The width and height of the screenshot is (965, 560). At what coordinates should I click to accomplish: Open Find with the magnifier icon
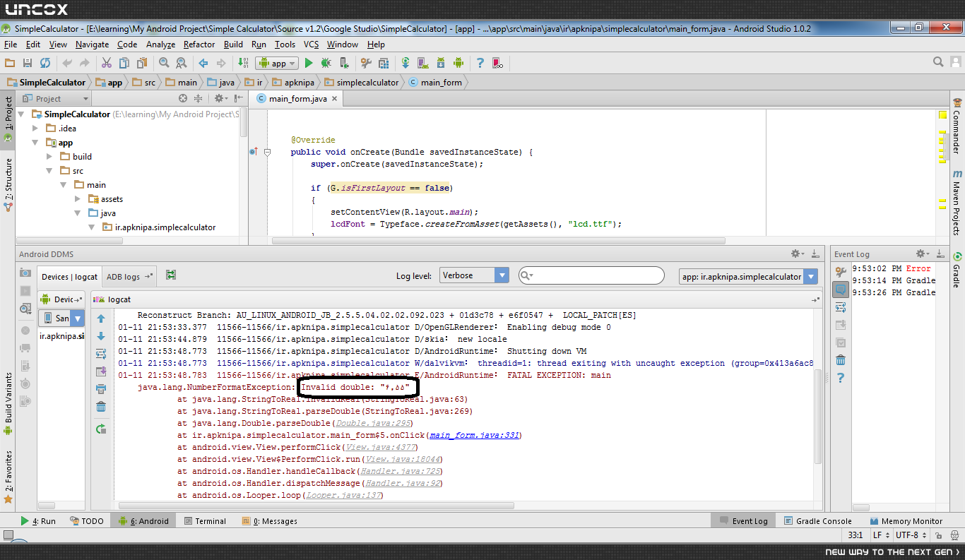point(164,63)
